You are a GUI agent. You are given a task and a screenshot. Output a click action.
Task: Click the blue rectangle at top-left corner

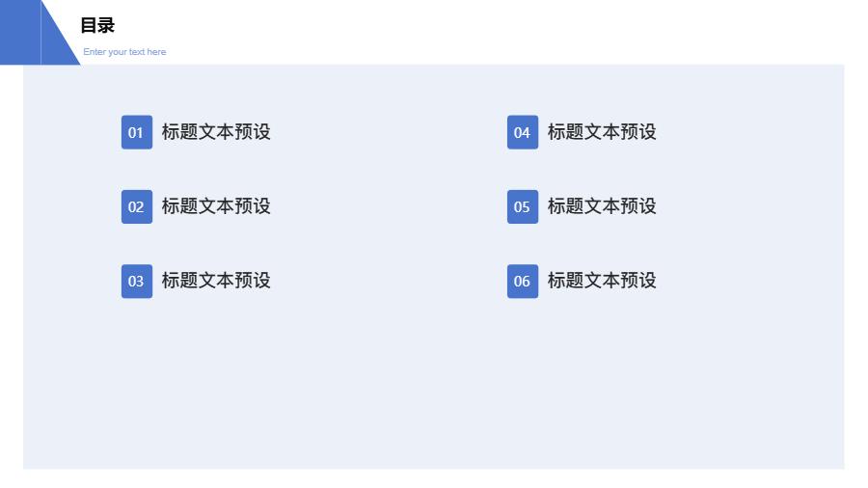[x=19, y=32]
